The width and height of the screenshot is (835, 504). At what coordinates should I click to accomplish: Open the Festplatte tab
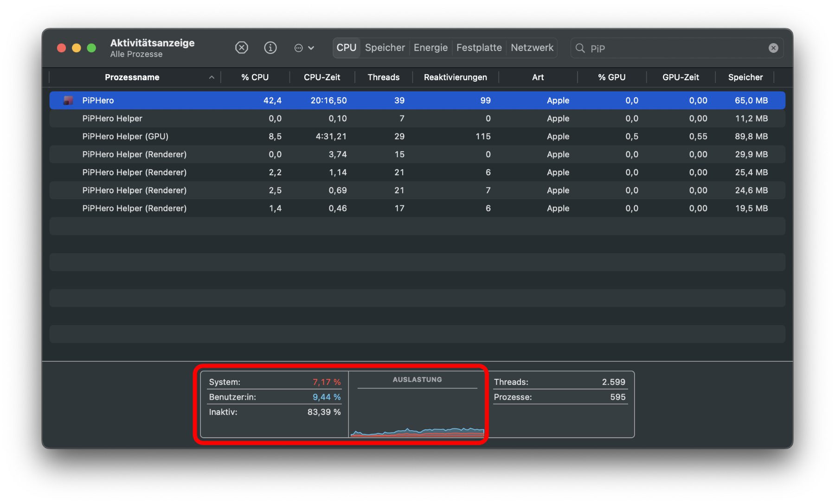click(x=479, y=48)
